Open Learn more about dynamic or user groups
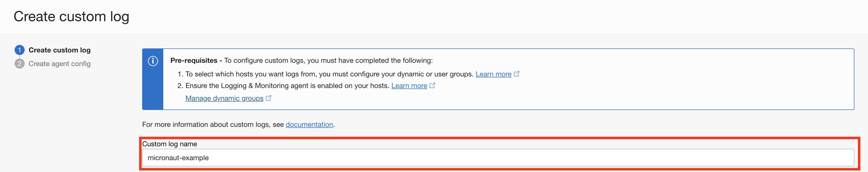 click(493, 74)
